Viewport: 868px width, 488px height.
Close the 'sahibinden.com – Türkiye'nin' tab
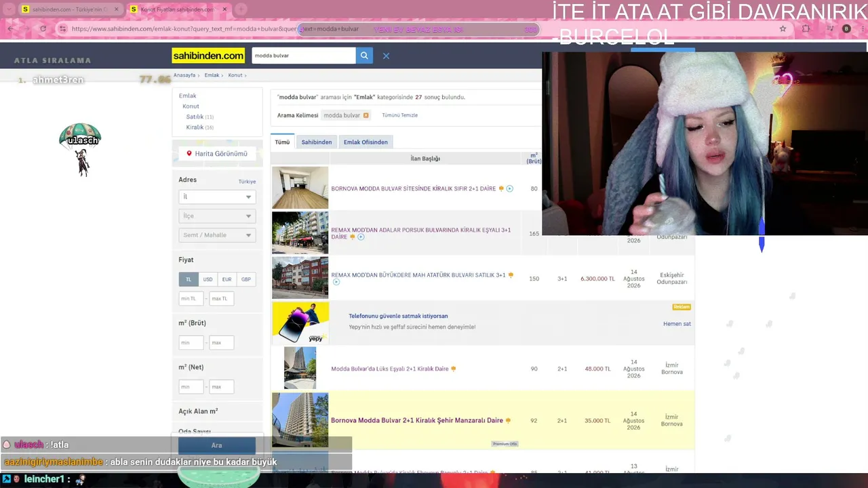click(117, 9)
